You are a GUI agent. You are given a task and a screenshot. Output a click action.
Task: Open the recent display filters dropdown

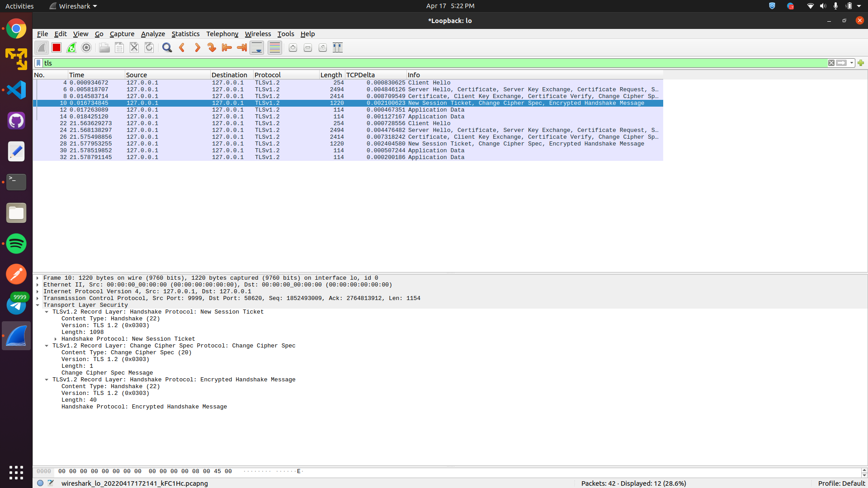pyautogui.click(x=852, y=63)
